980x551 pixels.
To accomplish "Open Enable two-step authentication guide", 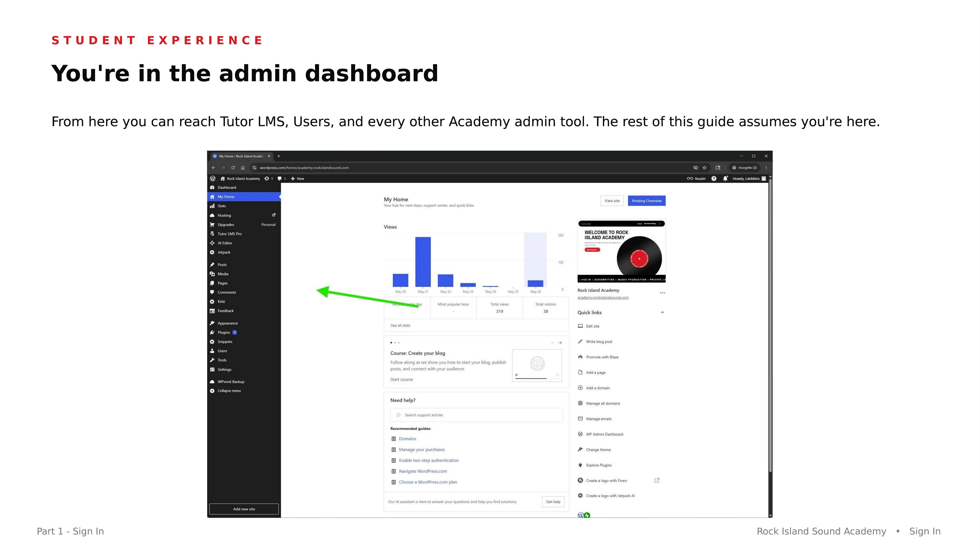I will (x=429, y=460).
